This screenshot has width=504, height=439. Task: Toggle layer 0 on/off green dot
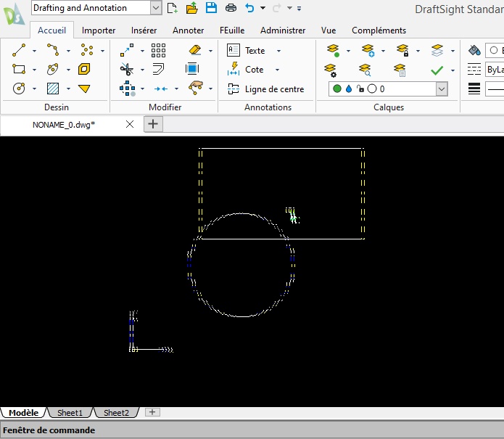coord(337,89)
